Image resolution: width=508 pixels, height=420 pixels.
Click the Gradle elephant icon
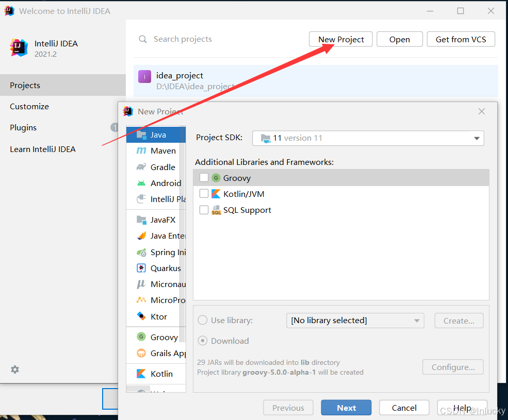pyautogui.click(x=141, y=167)
